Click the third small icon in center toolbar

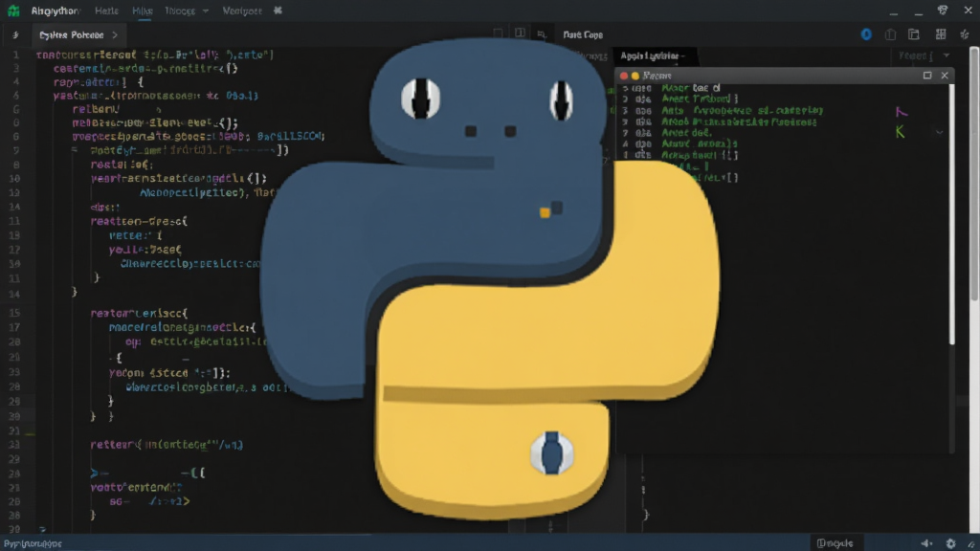click(542, 34)
